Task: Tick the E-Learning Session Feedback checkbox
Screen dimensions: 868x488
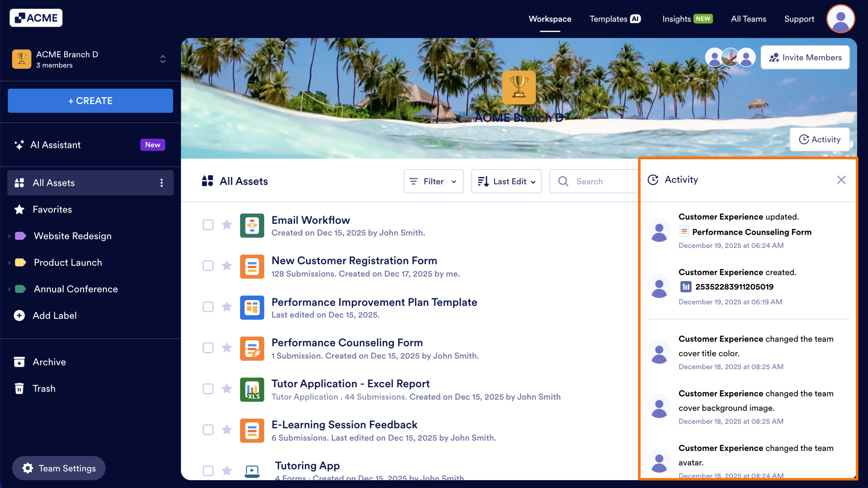Action: [x=208, y=430]
